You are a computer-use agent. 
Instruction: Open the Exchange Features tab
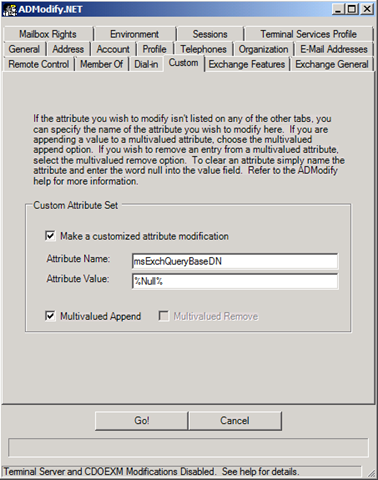click(x=247, y=64)
